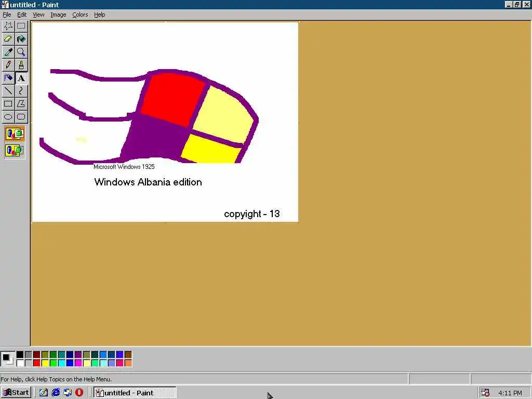Select the purple palette swatch
This screenshot has height=399, width=532.
pyautogui.click(x=78, y=355)
